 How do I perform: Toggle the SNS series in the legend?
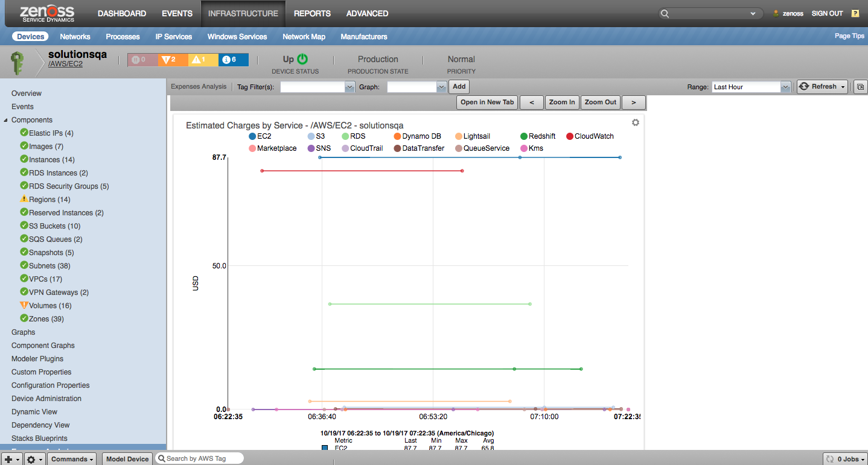(319, 148)
